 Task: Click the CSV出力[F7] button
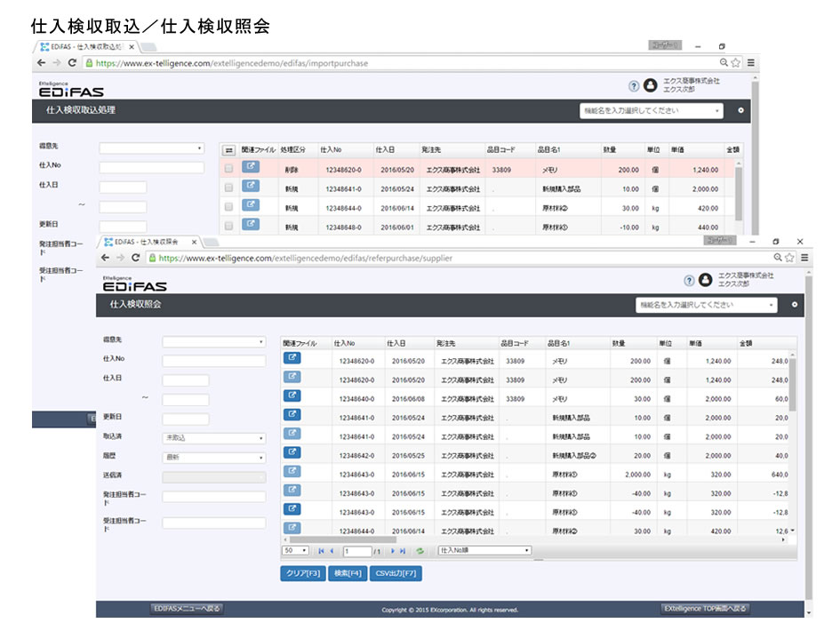tap(396, 573)
